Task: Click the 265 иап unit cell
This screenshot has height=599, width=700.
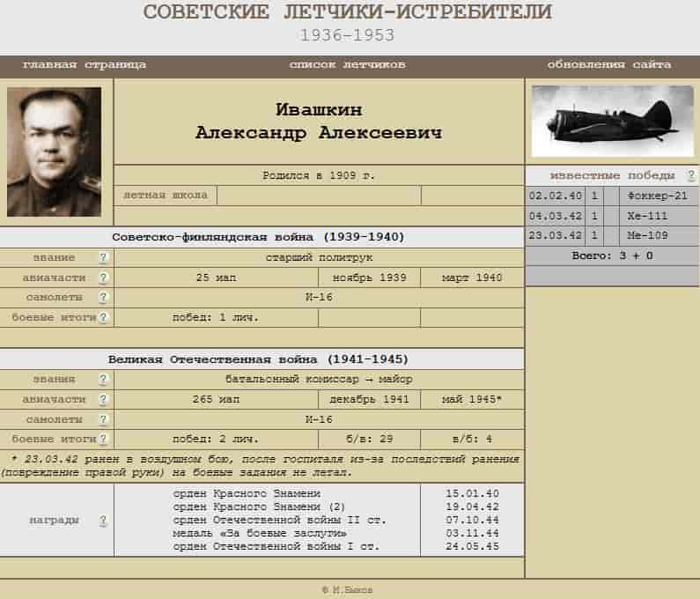Action: pyautogui.click(x=216, y=400)
